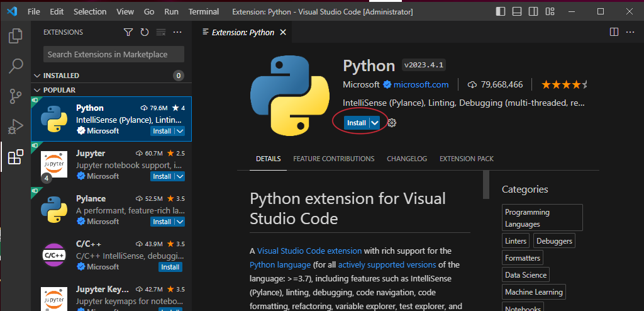Toggle primary side bar layout icon
The image size is (644, 311).
pos(500,11)
